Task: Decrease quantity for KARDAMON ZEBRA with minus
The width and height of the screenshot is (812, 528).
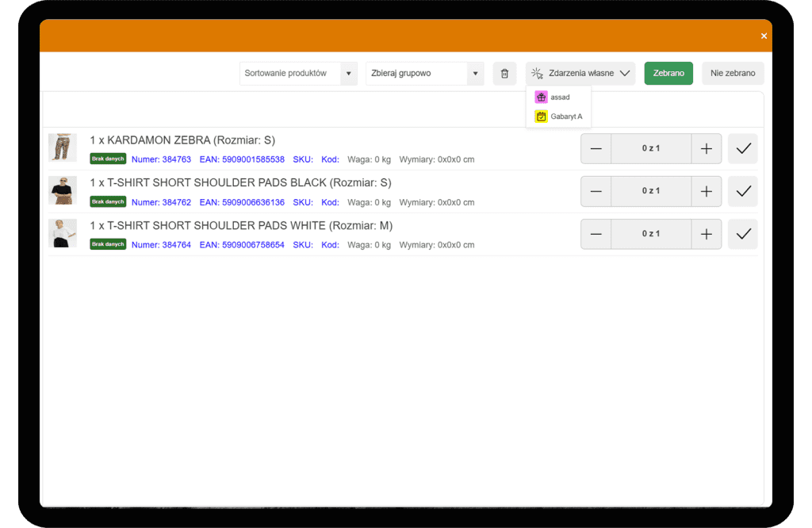Action: (596, 148)
